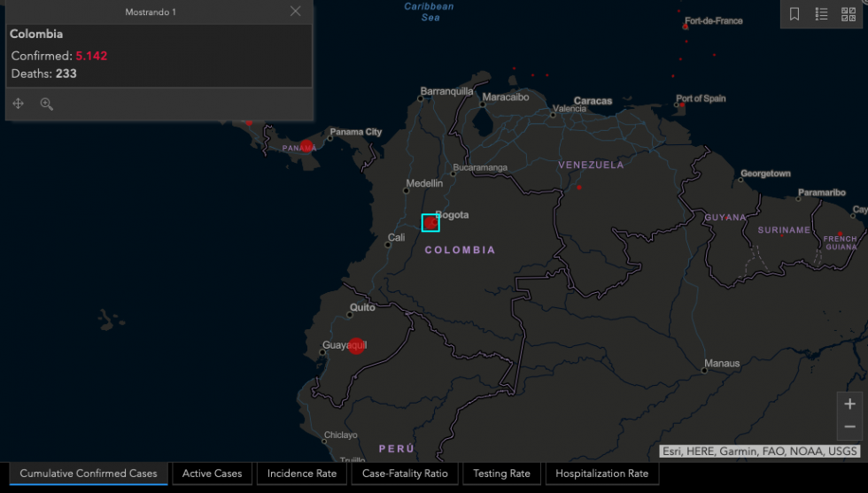Click the Medellin city label
The width and height of the screenshot is (868, 493).
424,183
